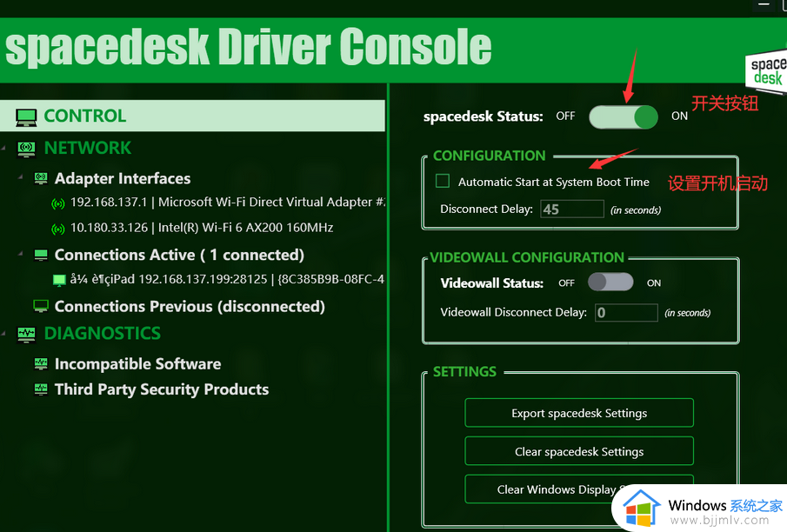Click the Disconnect Delay input field

[572, 209]
